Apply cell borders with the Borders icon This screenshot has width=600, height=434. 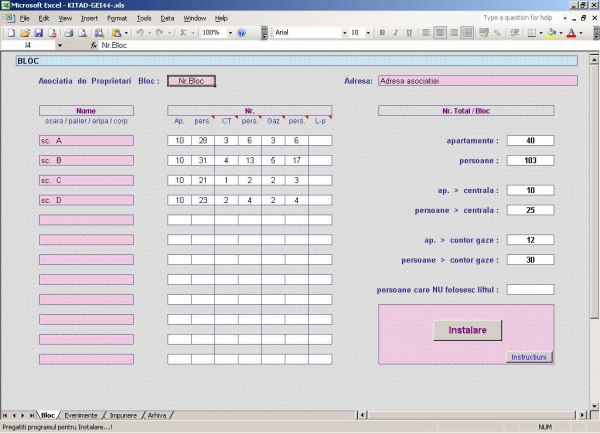click(x=532, y=33)
